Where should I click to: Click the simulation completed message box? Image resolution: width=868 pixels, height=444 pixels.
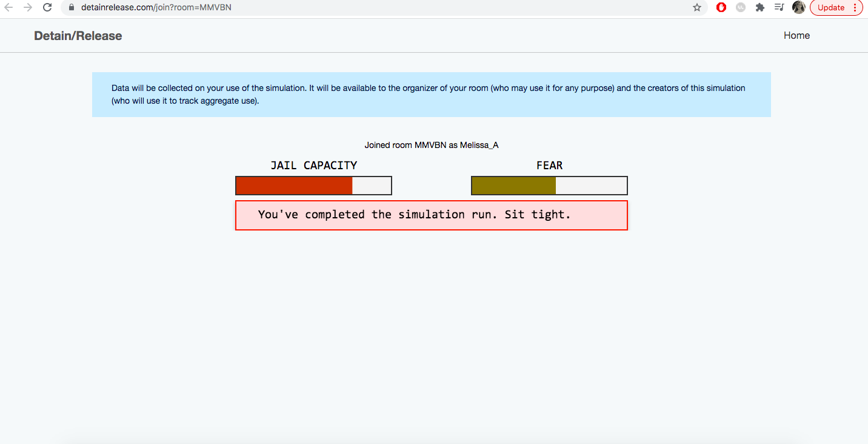pos(431,215)
